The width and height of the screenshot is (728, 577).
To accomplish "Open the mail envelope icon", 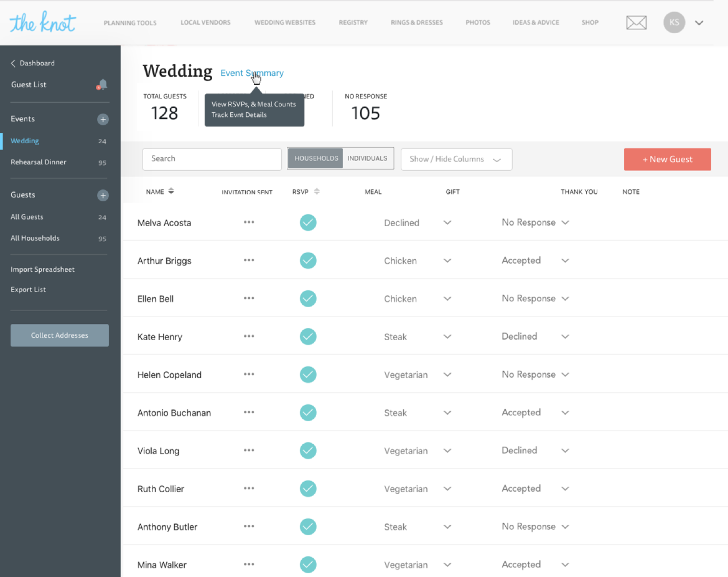I will click(636, 23).
